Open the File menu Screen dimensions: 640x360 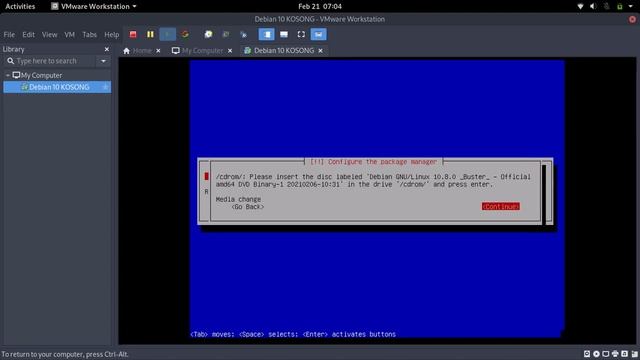(x=9, y=35)
